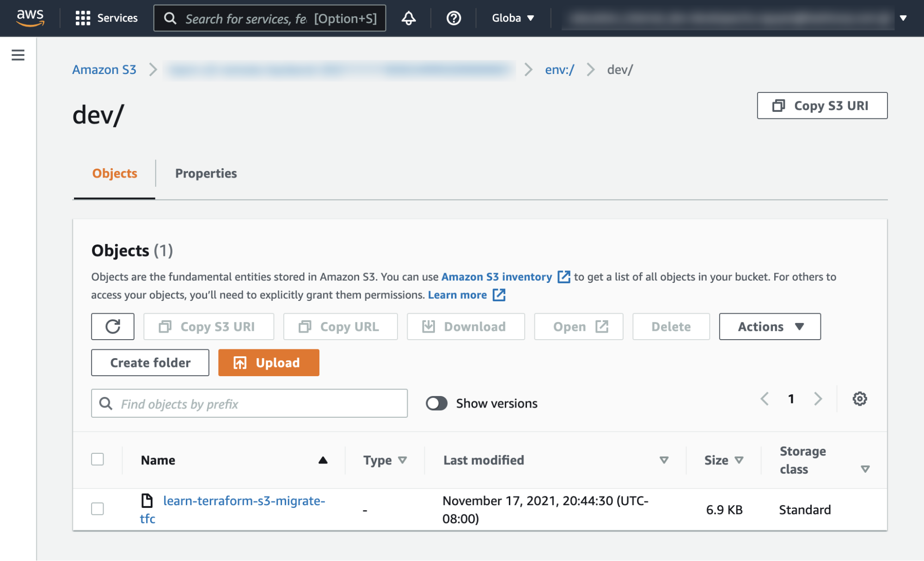The width and height of the screenshot is (924, 561).
Task: Sort by Storage class column arrow
Action: click(x=865, y=469)
